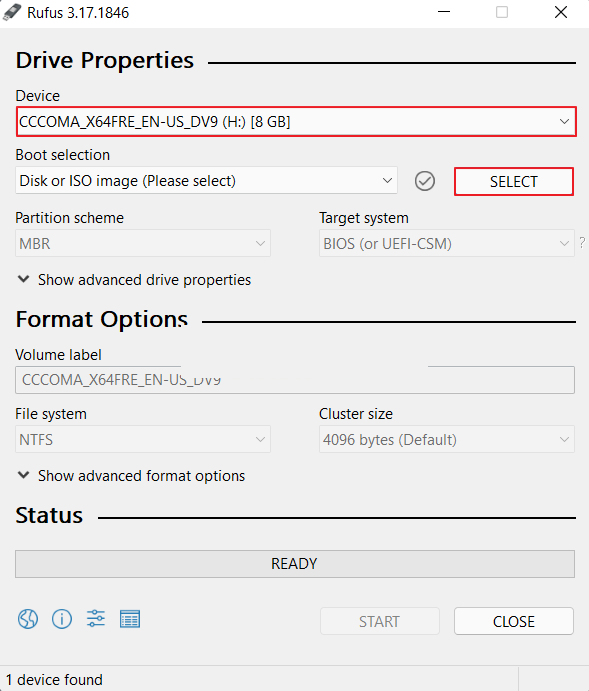Open the language globe icon
589x691 pixels.
[x=28, y=619]
